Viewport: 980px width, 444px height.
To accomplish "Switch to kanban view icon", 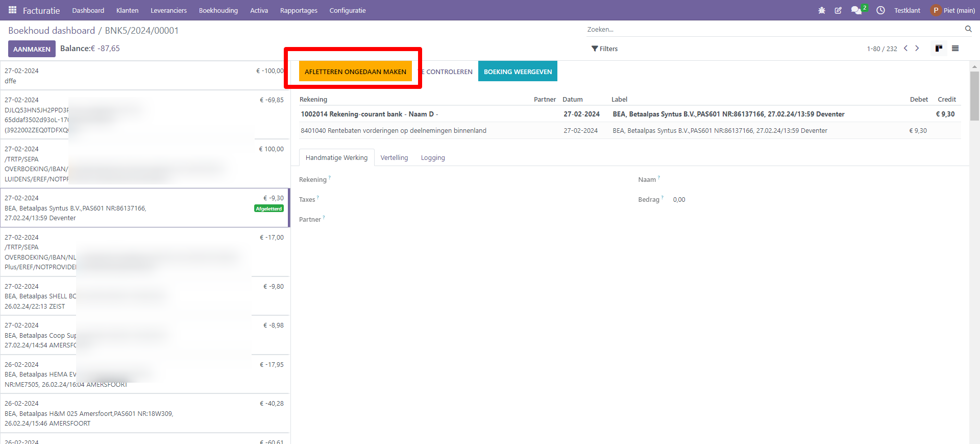I will (938, 49).
